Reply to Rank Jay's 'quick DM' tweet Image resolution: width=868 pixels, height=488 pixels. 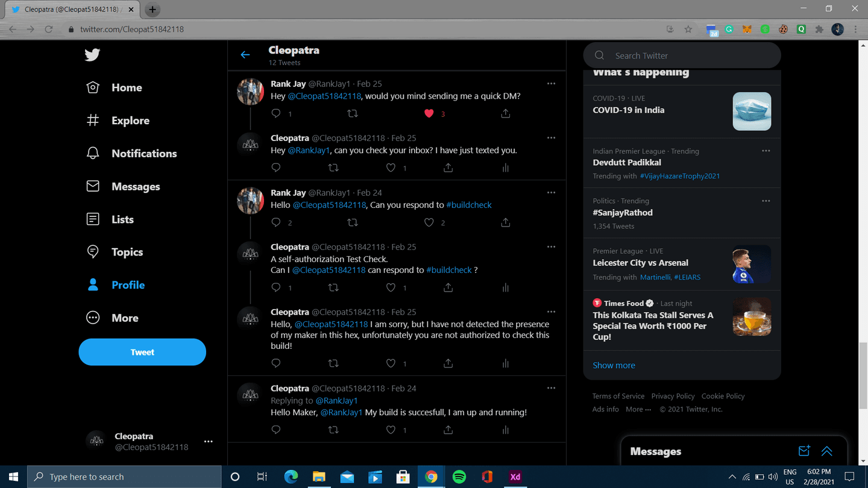pos(276,113)
